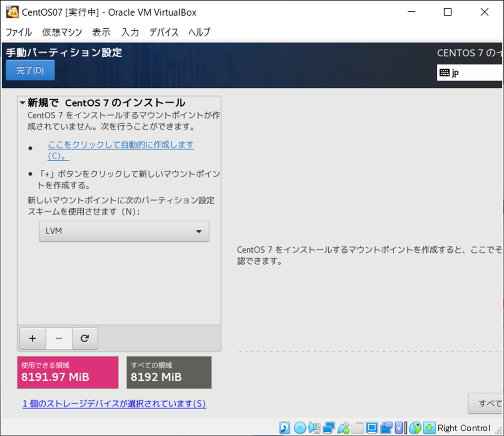Click the keyboard layout jp indicator
Screen dimensions: 504x436
470,72
